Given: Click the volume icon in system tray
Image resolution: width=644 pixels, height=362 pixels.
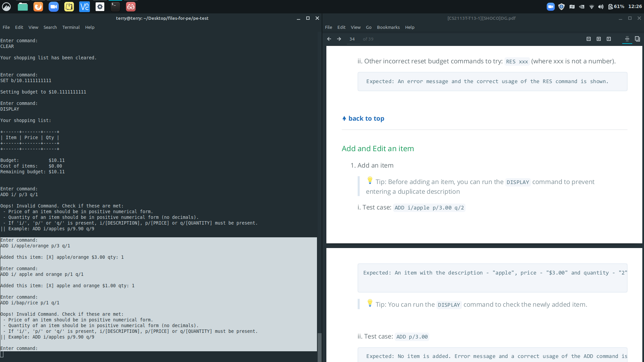Looking at the screenshot, I should pyautogui.click(x=601, y=7).
